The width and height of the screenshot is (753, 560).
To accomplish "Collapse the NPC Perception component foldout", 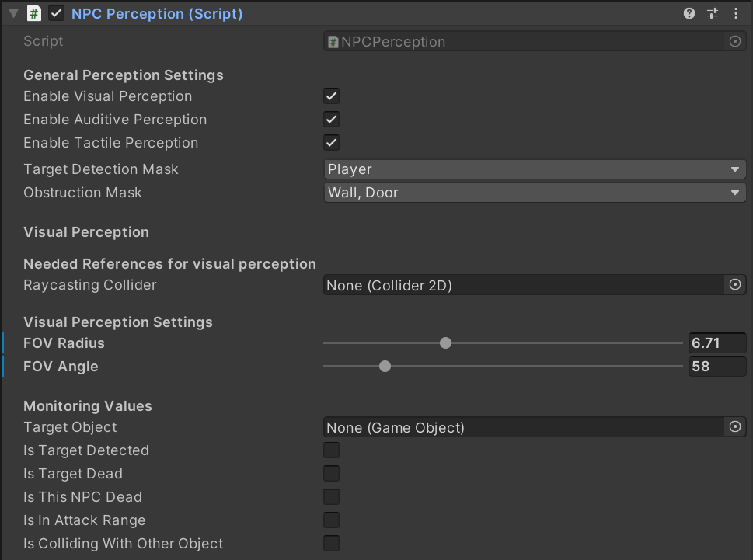I will click(x=13, y=13).
